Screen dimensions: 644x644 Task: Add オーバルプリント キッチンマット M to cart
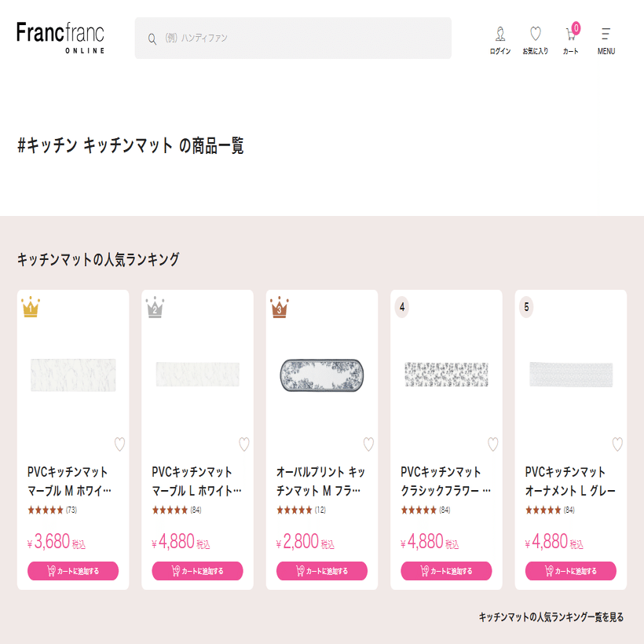(x=321, y=571)
